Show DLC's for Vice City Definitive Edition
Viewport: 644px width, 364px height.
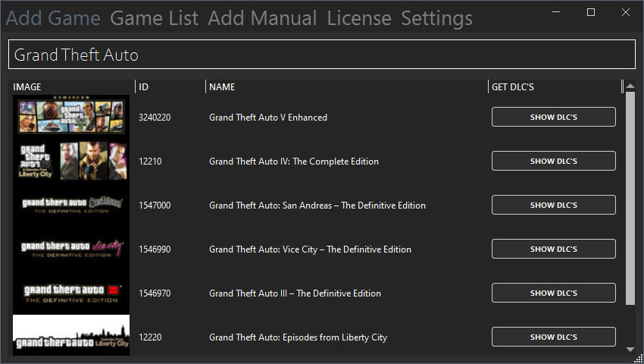coord(553,249)
